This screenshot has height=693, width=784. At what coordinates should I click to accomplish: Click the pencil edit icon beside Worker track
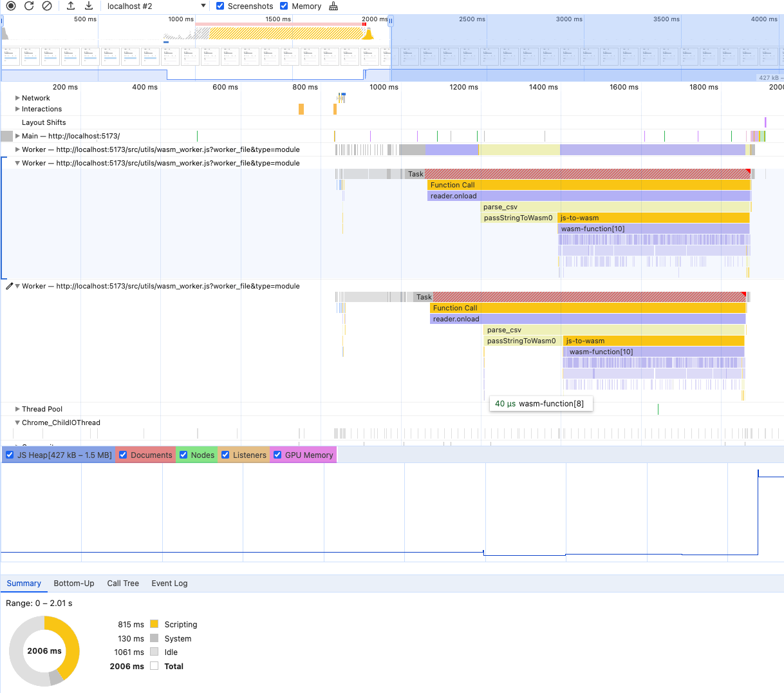9,286
